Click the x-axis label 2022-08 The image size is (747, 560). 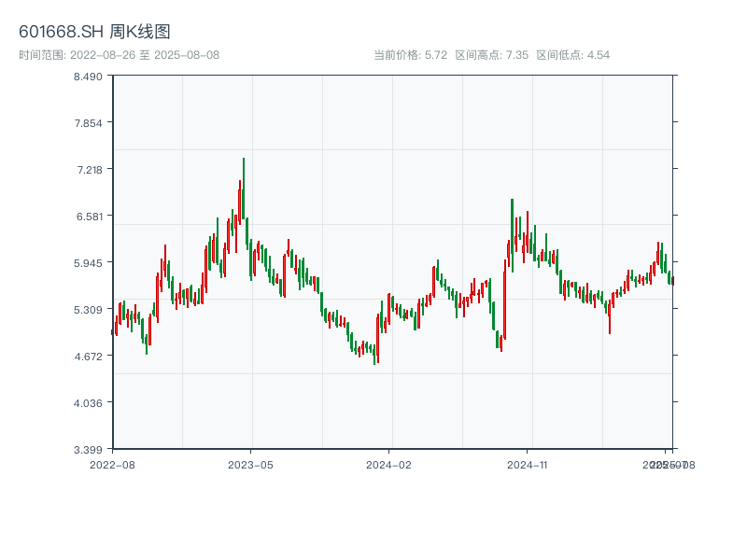[x=112, y=465]
